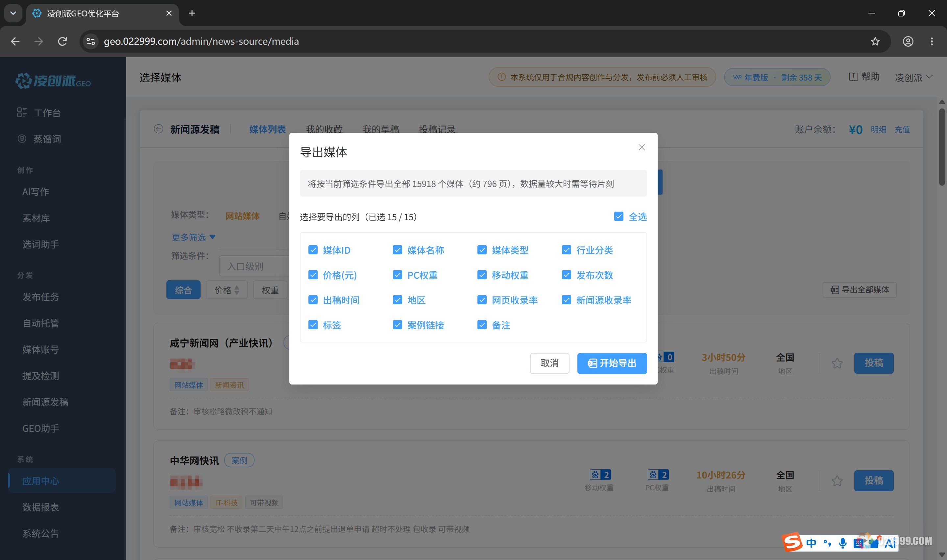Select the 网站媒体 media type
947x560 pixels.
(x=242, y=216)
